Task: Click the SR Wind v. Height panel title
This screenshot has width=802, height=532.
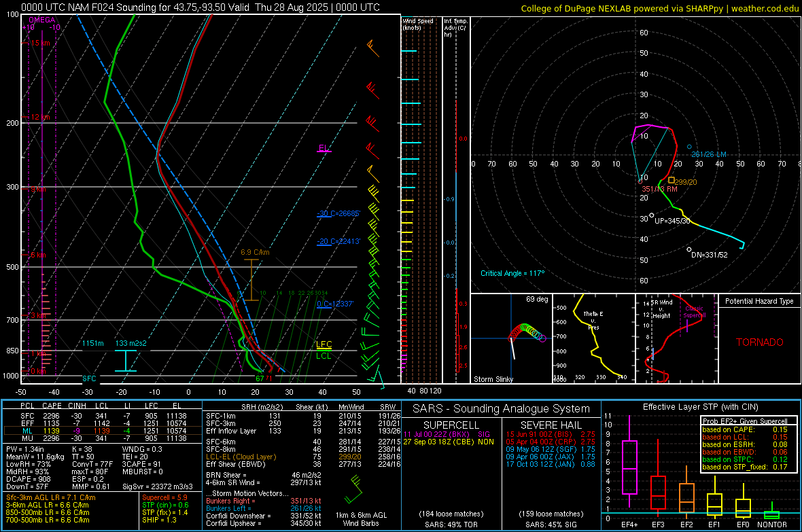Action: click(662, 309)
